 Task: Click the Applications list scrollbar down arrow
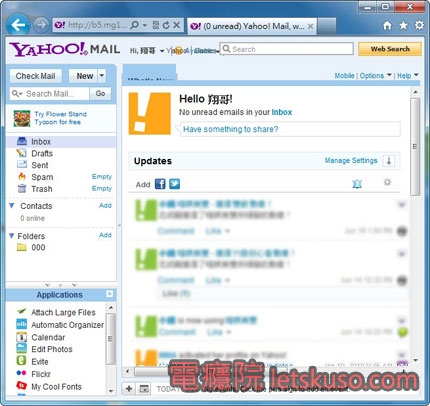tap(111, 391)
